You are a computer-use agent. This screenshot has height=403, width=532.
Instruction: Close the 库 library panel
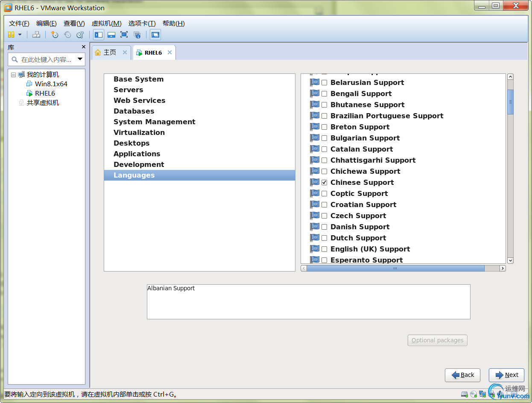[x=84, y=47]
